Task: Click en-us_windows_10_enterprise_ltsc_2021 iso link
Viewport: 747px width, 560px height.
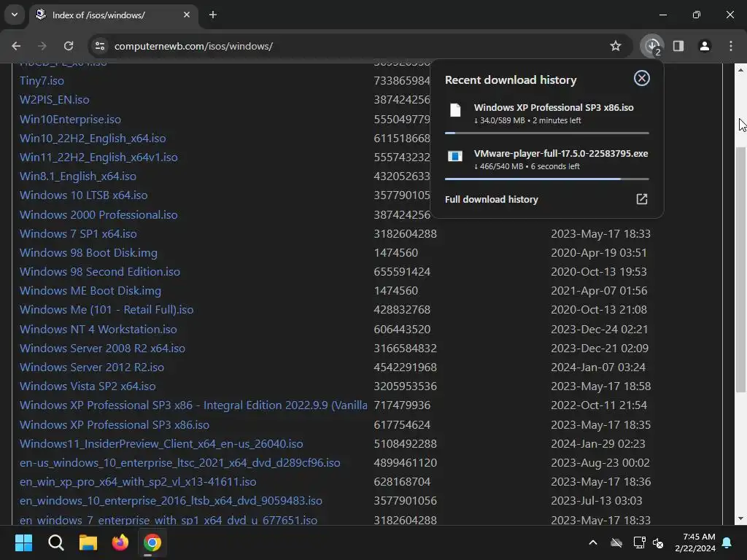Action: pos(179,463)
